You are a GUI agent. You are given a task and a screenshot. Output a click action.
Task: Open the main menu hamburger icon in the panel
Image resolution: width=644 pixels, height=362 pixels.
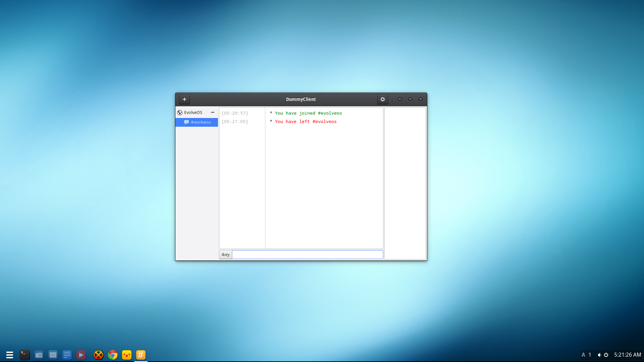(x=10, y=355)
